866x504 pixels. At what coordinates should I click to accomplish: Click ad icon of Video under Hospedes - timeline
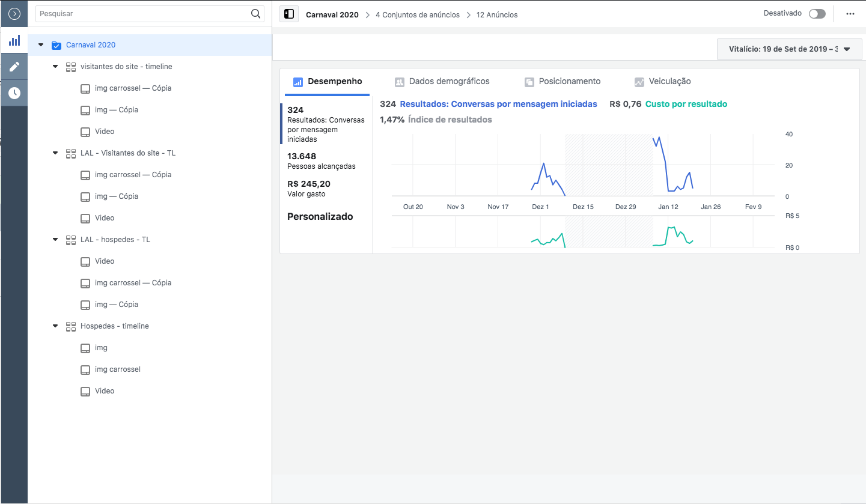(85, 391)
